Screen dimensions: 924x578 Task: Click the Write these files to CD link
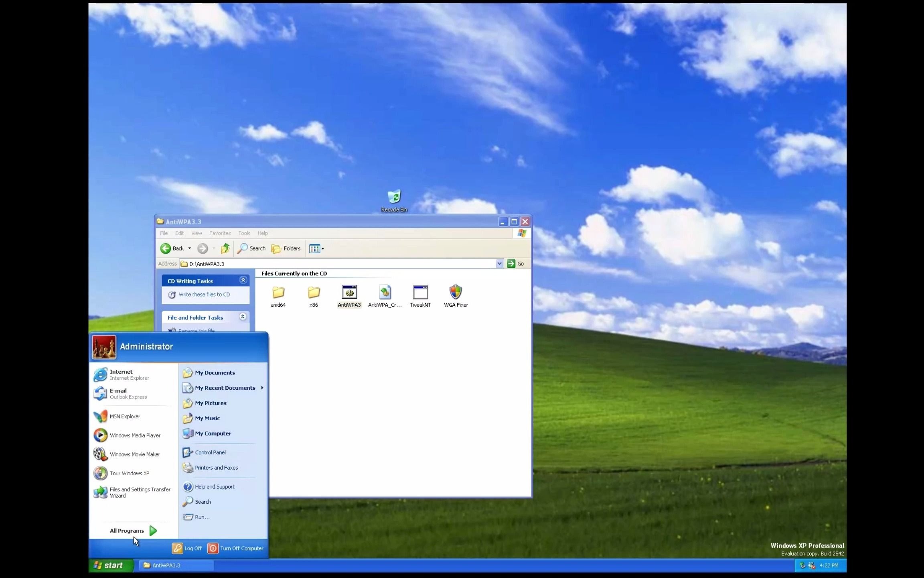point(205,294)
